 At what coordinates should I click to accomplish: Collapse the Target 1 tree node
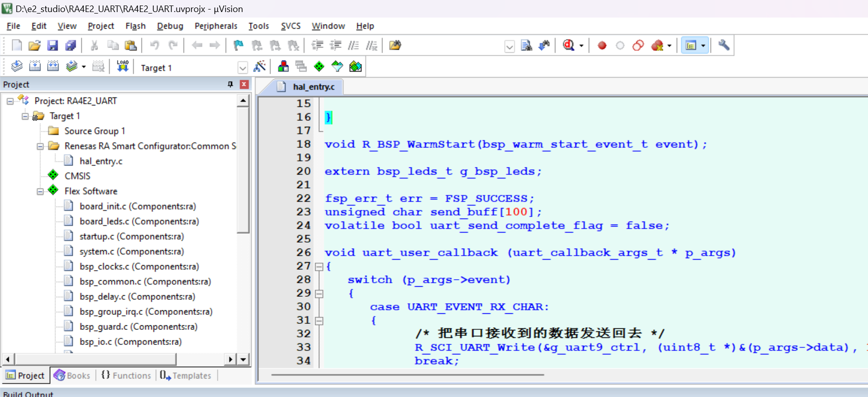click(25, 116)
